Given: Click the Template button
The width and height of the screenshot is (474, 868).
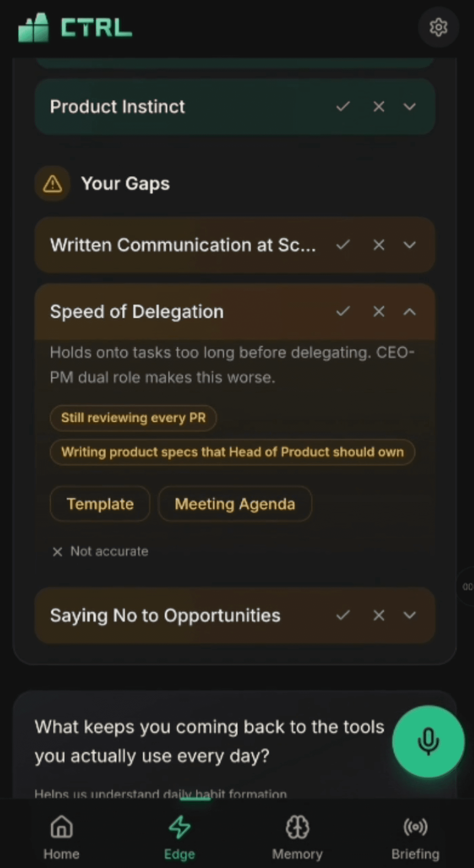Looking at the screenshot, I should (100, 504).
